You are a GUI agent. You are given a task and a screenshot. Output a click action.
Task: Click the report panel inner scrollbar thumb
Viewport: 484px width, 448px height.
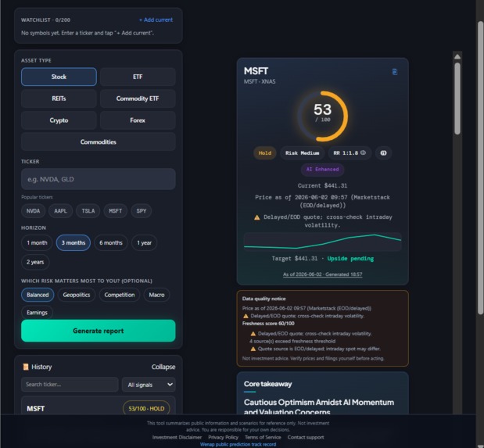click(x=457, y=99)
